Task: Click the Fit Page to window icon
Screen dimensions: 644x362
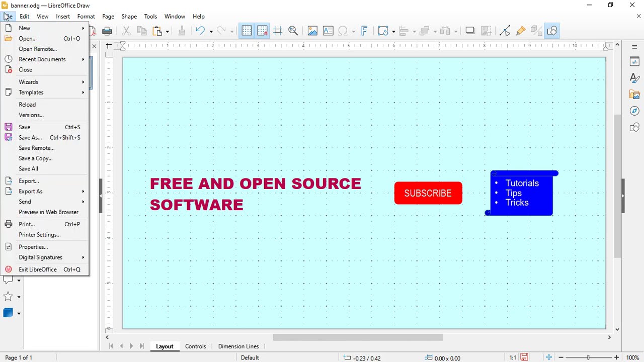Action: click(549, 357)
